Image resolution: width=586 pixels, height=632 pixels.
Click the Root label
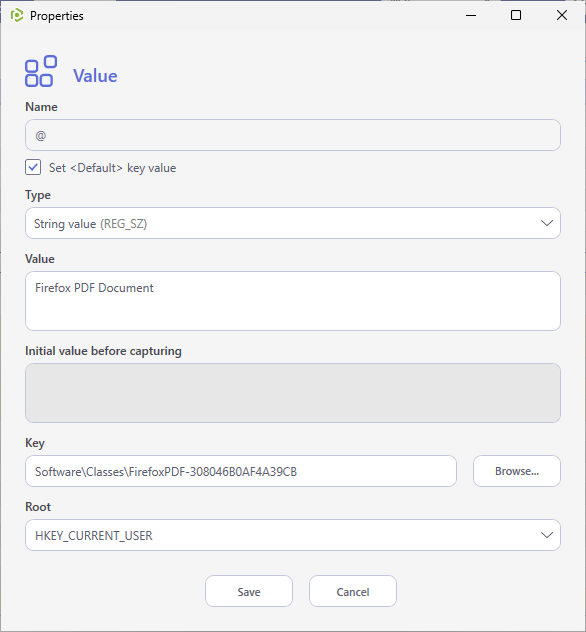point(38,507)
